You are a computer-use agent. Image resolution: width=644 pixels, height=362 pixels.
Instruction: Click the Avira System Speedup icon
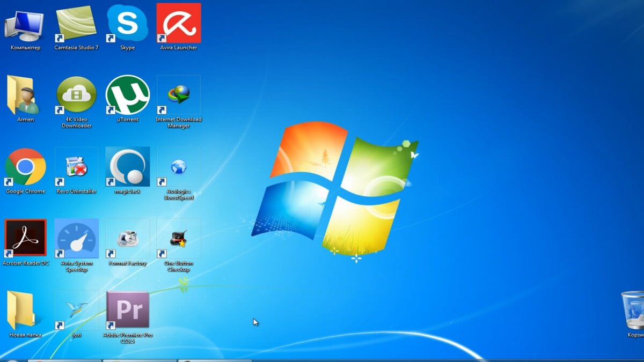click(x=76, y=245)
